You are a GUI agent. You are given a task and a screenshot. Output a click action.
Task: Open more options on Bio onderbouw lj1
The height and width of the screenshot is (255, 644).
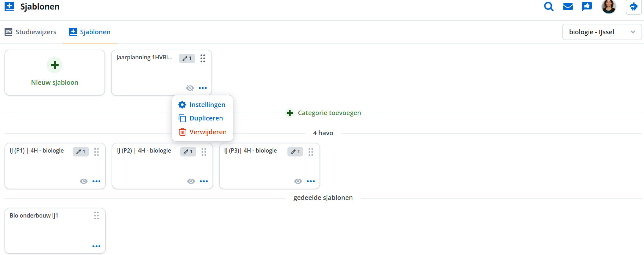[x=96, y=246]
